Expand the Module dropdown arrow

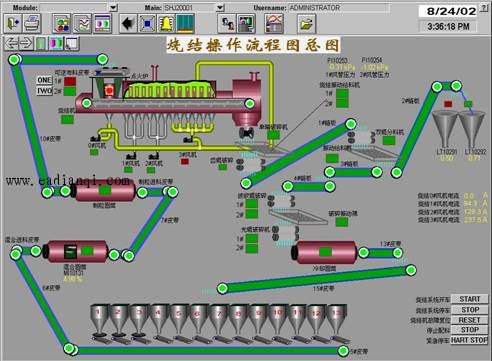point(113,7)
